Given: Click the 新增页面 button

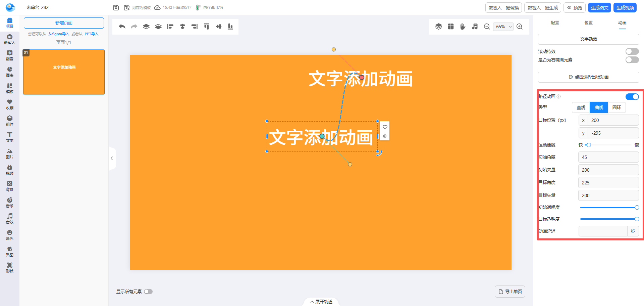Looking at the screenshot, I should pyautogui.click(x=64, y=23).
